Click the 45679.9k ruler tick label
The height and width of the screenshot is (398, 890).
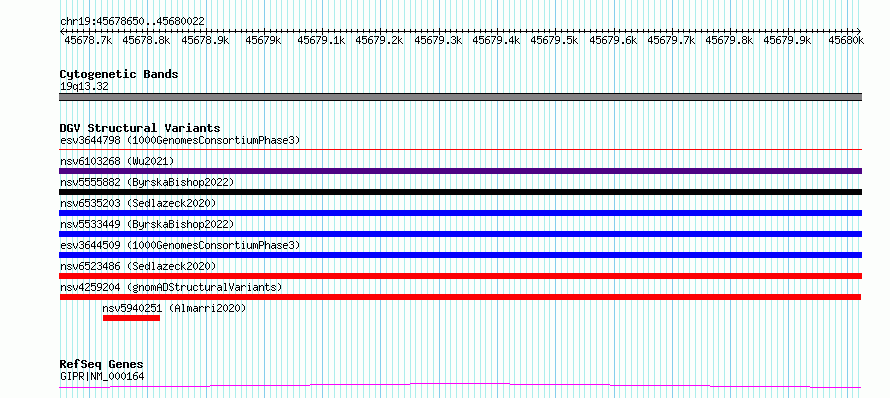(x=787, y=40)
